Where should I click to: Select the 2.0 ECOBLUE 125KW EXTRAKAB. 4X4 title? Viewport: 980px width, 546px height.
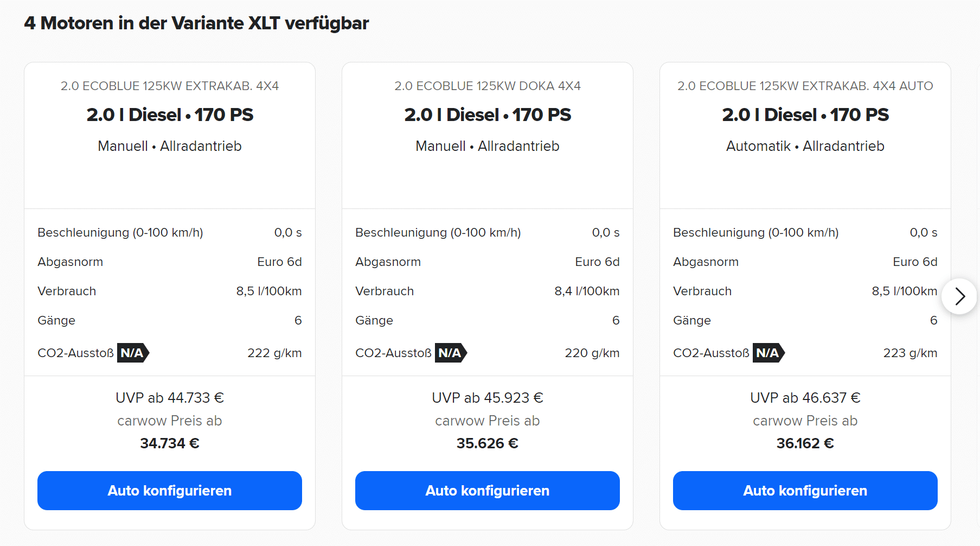click(x=170, y=86)
